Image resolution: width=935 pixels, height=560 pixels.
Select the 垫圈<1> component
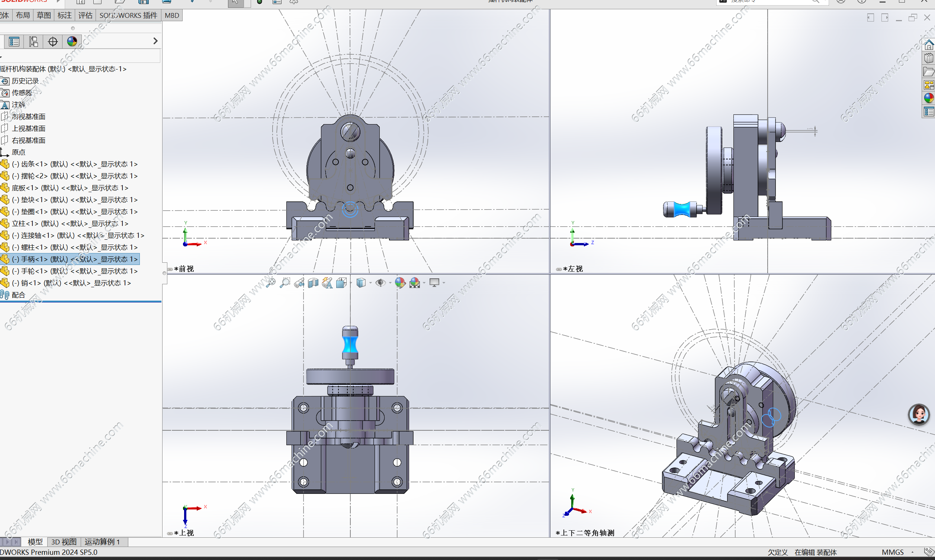[74, 212]
